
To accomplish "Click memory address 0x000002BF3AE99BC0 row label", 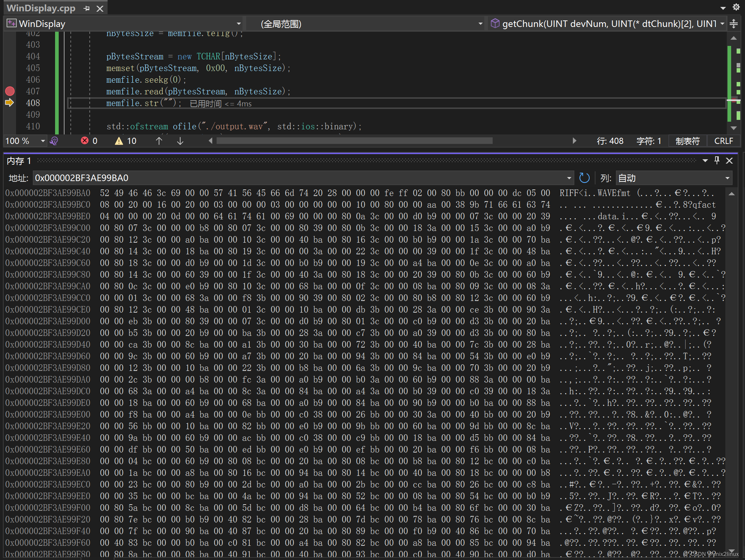I will [48, 205].
